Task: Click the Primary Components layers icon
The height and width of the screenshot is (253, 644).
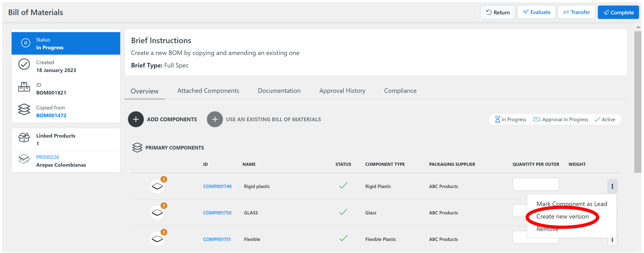Action: (137, 147)
